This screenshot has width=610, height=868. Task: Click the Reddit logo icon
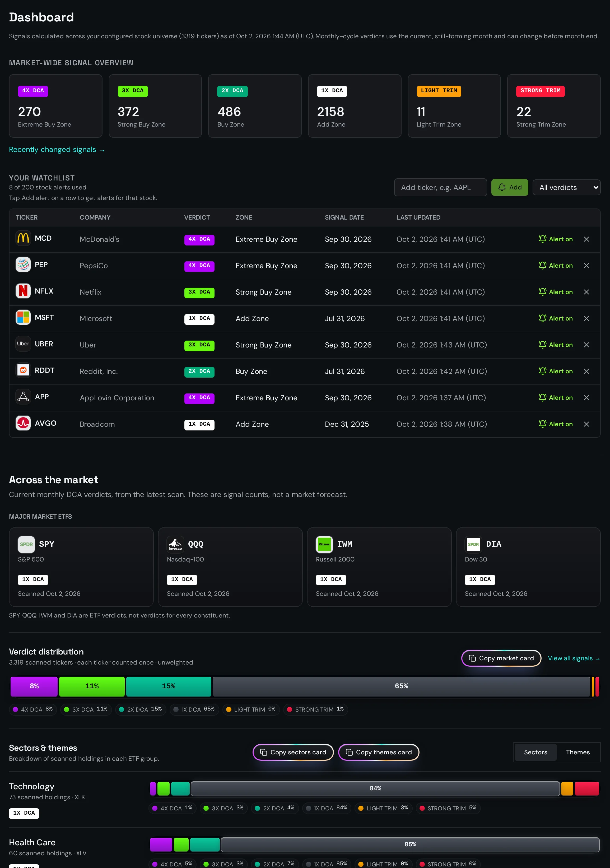(23, 370)
